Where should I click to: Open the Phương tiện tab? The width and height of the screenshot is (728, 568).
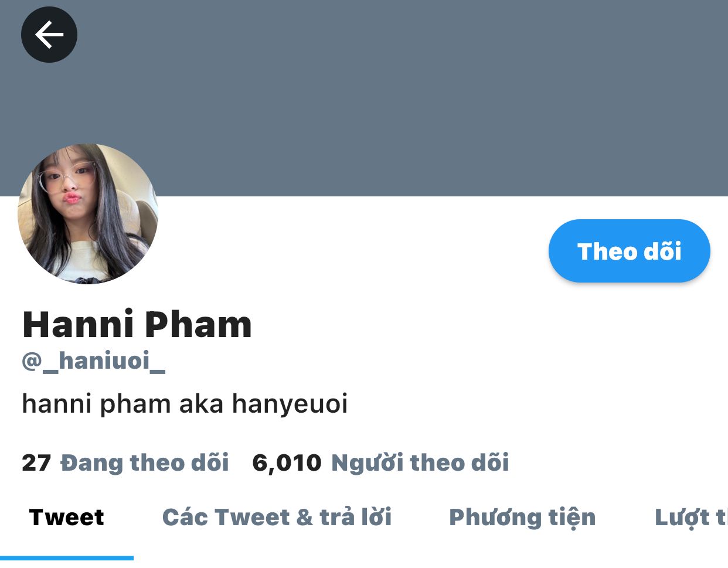[x=522, y=518]
